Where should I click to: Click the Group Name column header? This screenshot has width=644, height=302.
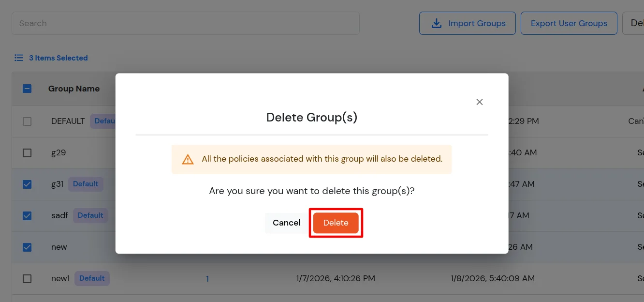(x=73, y=89)
